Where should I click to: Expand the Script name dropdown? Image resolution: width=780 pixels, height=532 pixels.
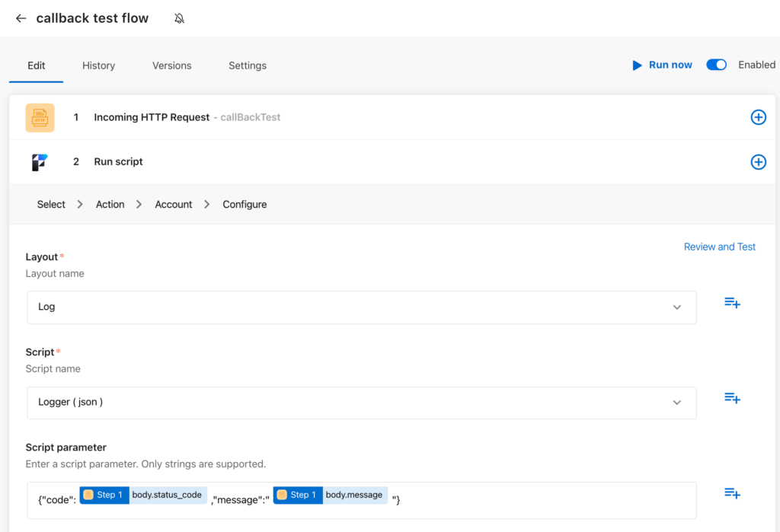click(x=676, y=403)
